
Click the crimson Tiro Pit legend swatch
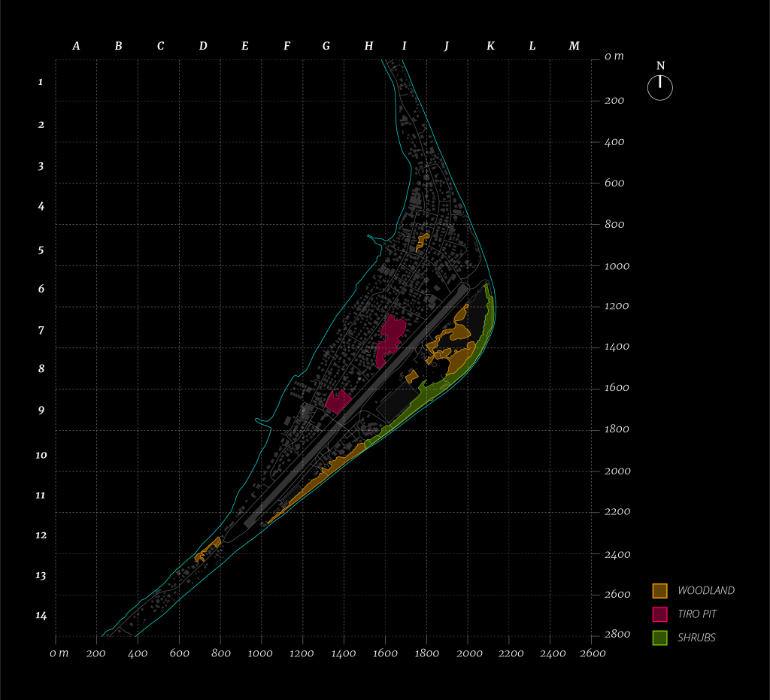659,614
